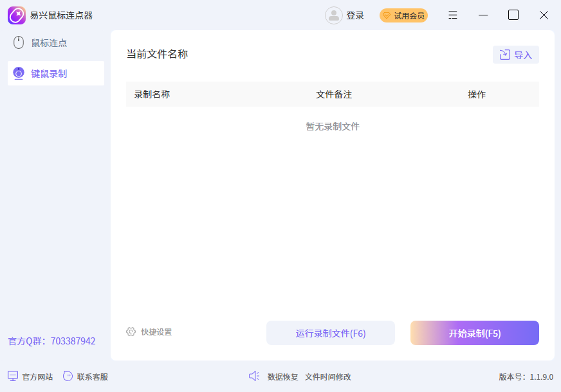Image resolution: width=561 pixels, height=392 pixels.
Task: Open 联系客服 customer service
Action: pyautogui.click(x=92, y=377)
